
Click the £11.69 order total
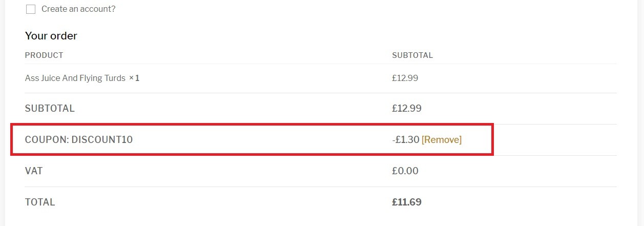point(407,202)
